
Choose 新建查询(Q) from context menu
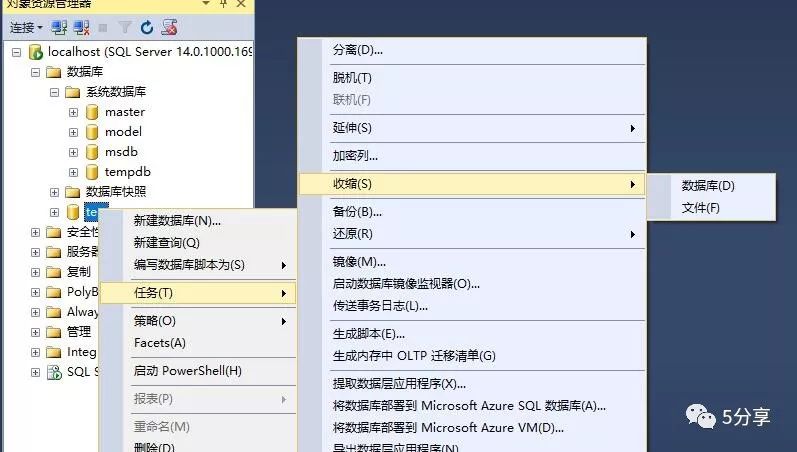[x=198, y=243]
